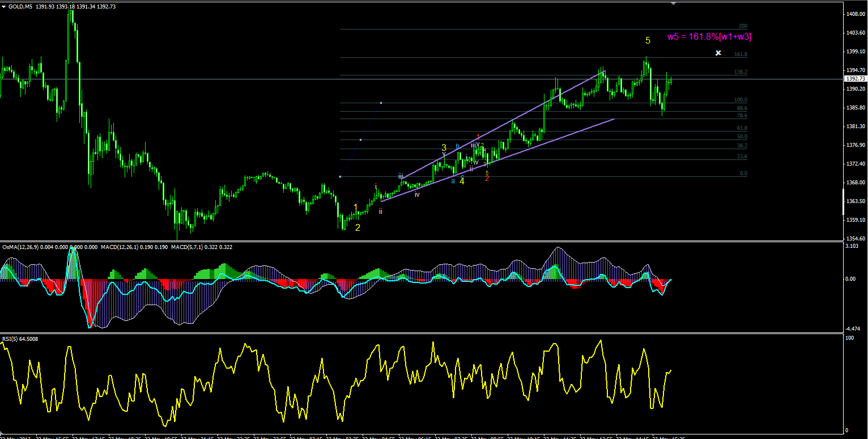Click 1368.00 on the price axis
This screenshot has height=439, width=868.
click(856, 183)
